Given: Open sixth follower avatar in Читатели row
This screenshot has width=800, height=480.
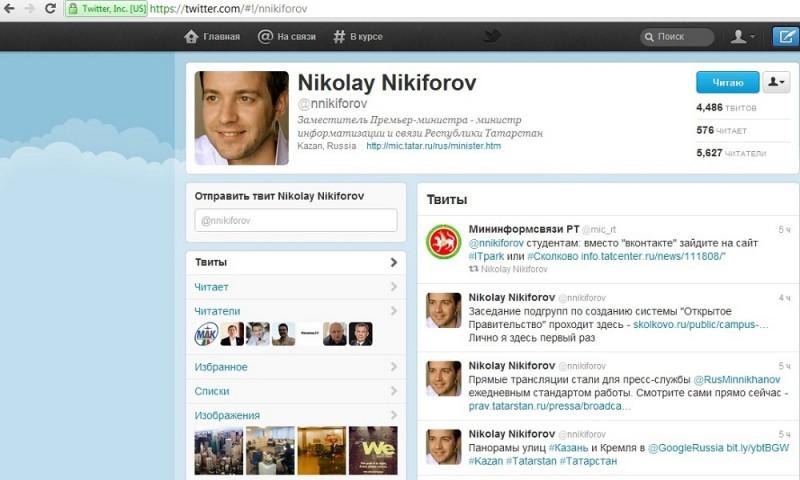Looking at the screenshot, I should click(x=335, y=334).
